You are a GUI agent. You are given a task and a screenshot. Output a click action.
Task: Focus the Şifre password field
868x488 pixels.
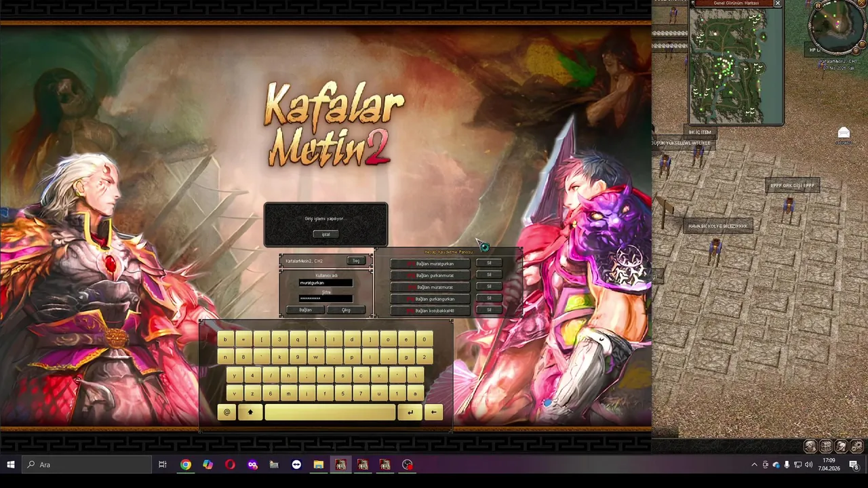coord(326,298)
